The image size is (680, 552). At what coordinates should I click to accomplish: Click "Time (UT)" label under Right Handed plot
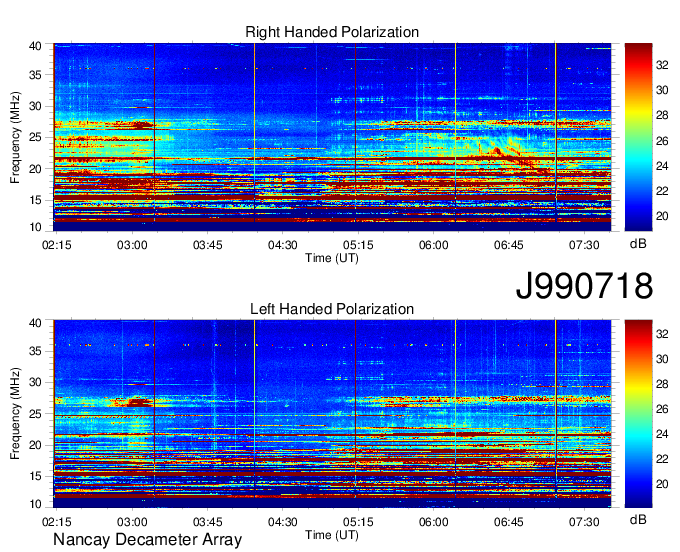[332, 258]
